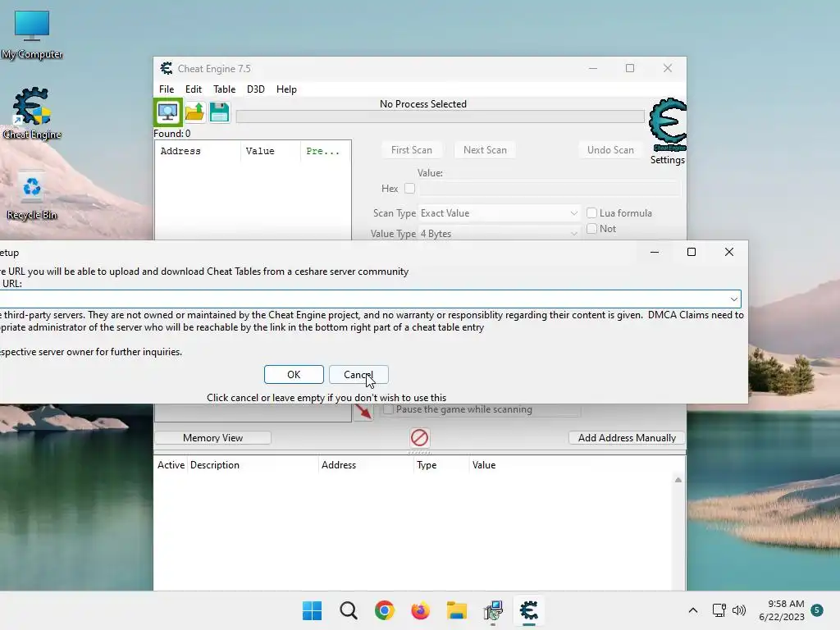Open taskbar Search
This screenshot has height=630, width=840.
348,610
